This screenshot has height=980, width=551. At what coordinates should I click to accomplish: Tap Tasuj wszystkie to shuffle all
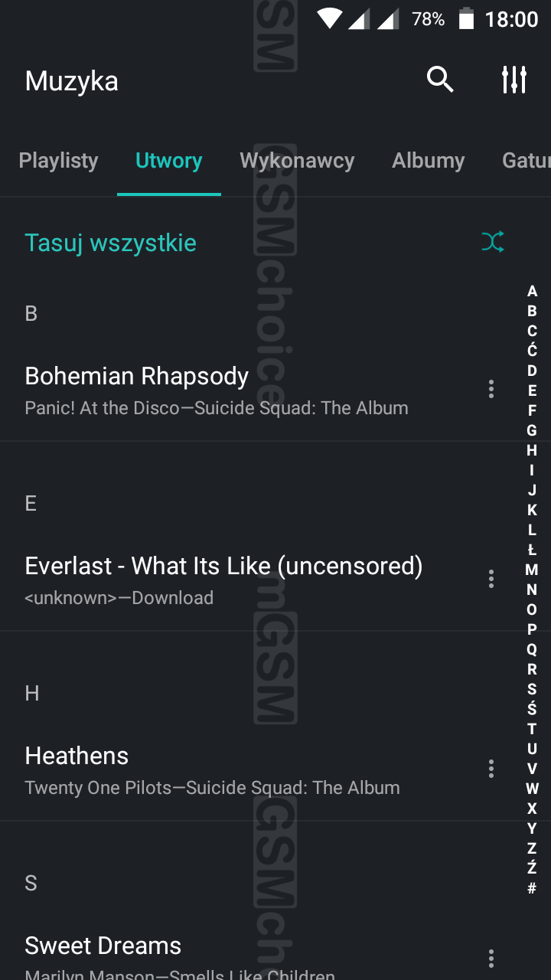(x=111, y=243)
